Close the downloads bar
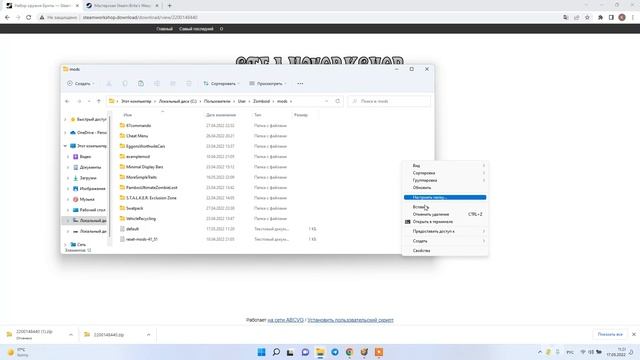The height and width of the screenshot is (360, 640). point(634,335)
